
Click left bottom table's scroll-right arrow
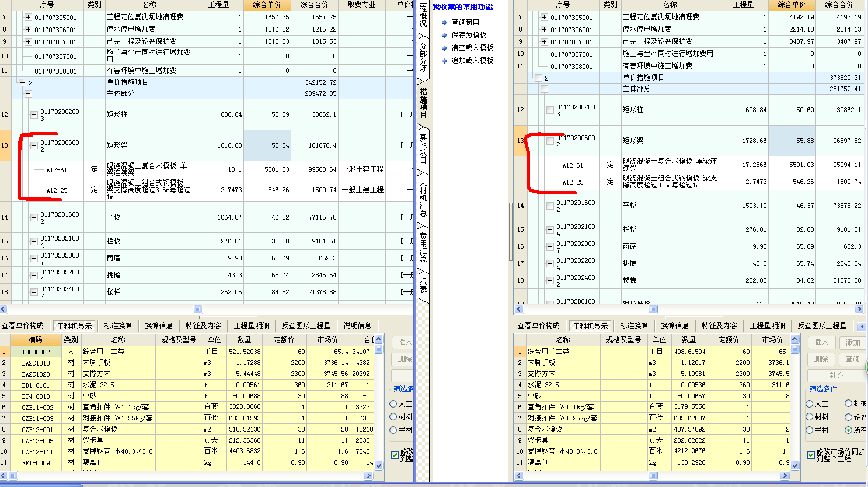coord(368,476)
